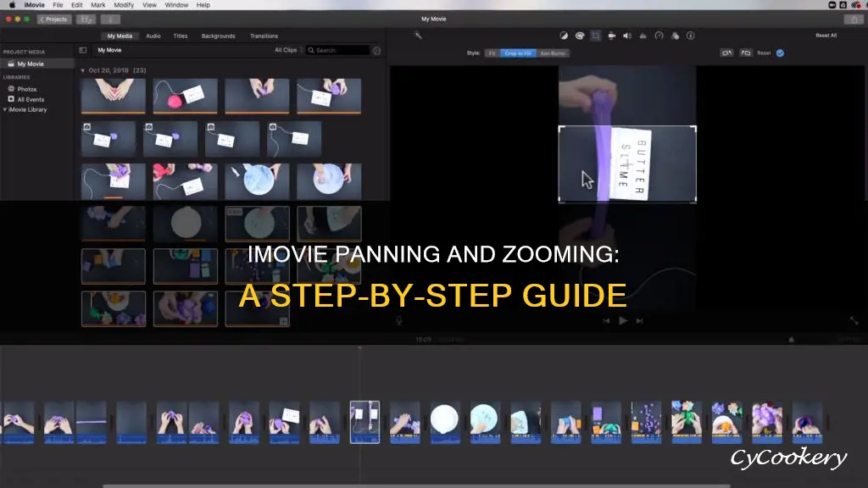Open the browser settings gear icon
Viewport: 868px width, 488px height.
click(x=376, y=50)
